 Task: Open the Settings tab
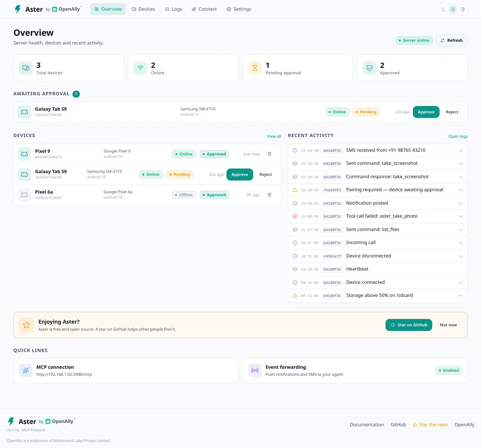[x=238, y=9]
